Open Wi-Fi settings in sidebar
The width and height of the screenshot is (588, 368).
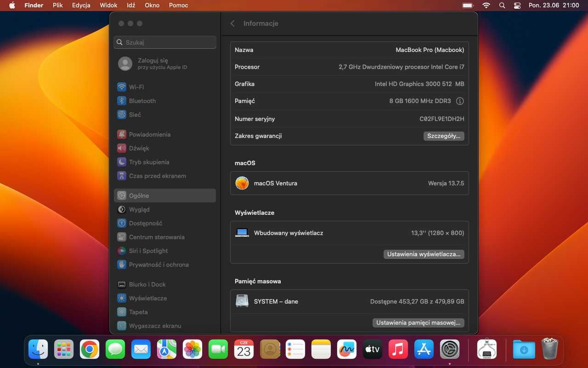click(x=165, y=87)
